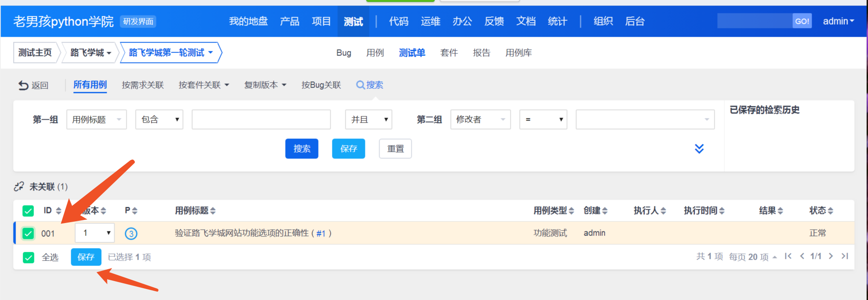
Task: Uncheck the case 001 row checkbox
Action: [x=28, y=233]
